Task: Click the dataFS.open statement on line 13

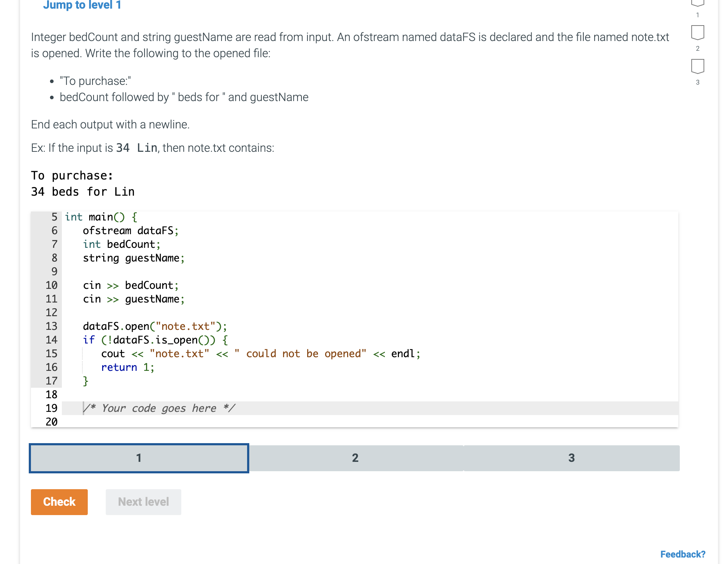Action: pos(155,326)
